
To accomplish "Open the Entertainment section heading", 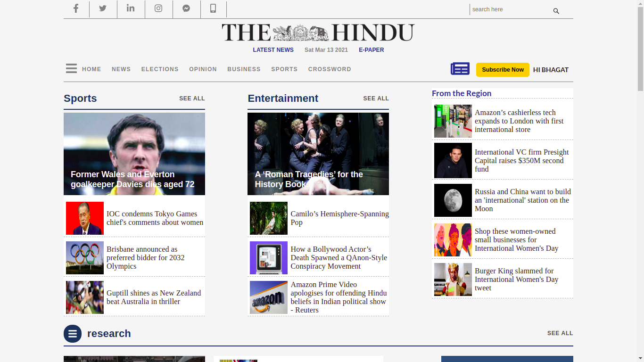I will click(x=283, y=99).
